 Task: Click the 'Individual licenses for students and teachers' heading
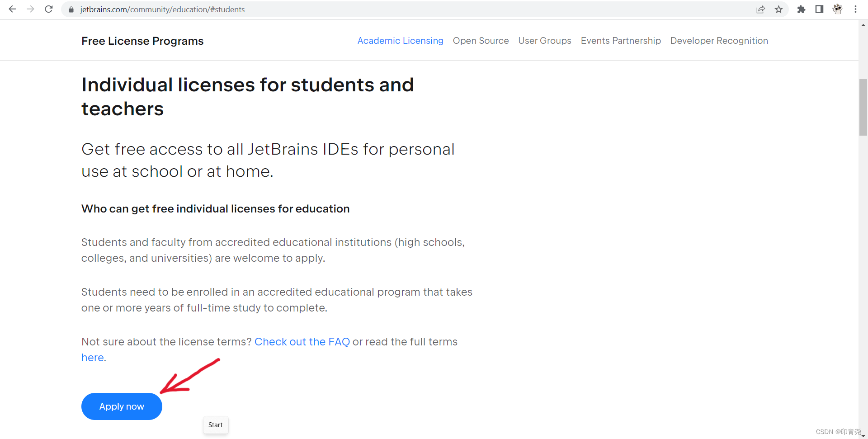pyautogui.click(x=247, y=97)
